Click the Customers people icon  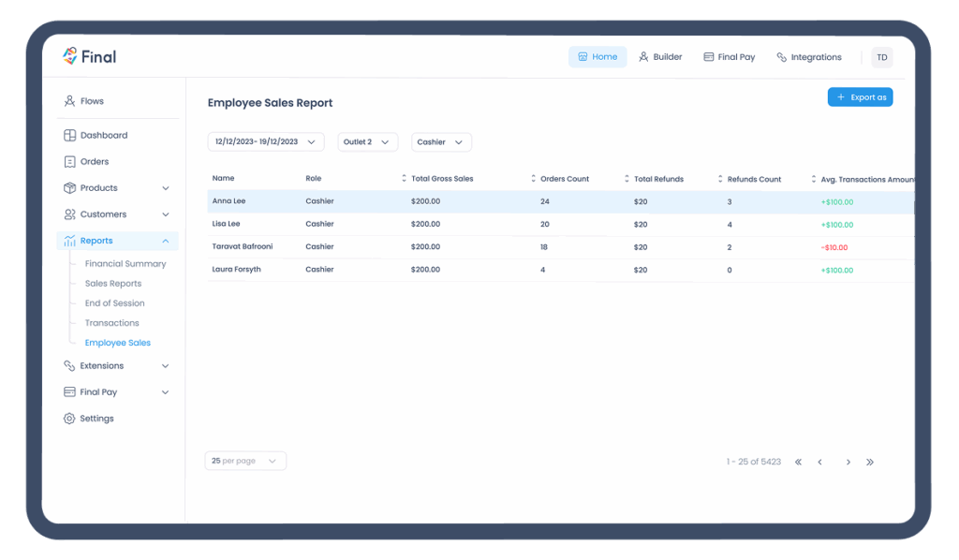[69, 214]
